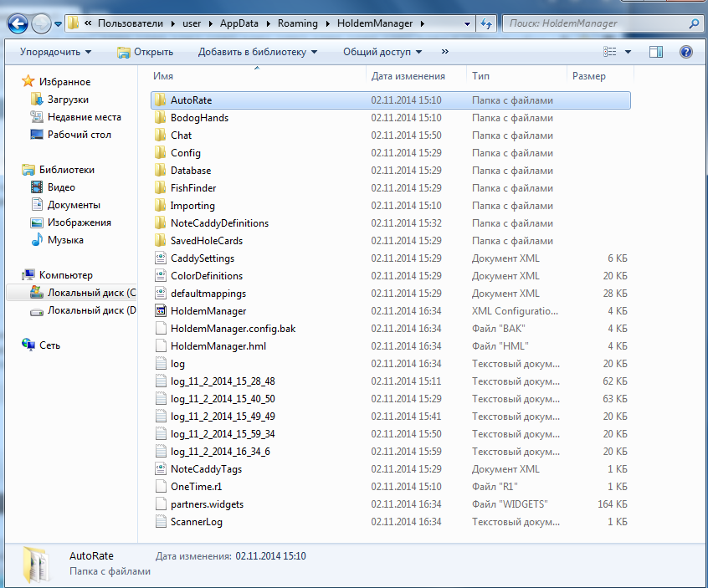Open the Упорядочить menu

(55, 52)
